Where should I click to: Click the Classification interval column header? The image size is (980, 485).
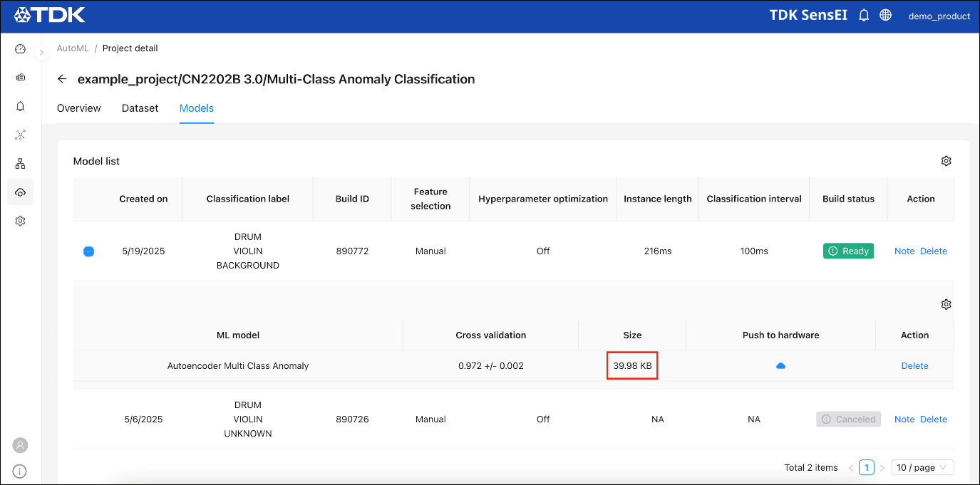point(754,199)
